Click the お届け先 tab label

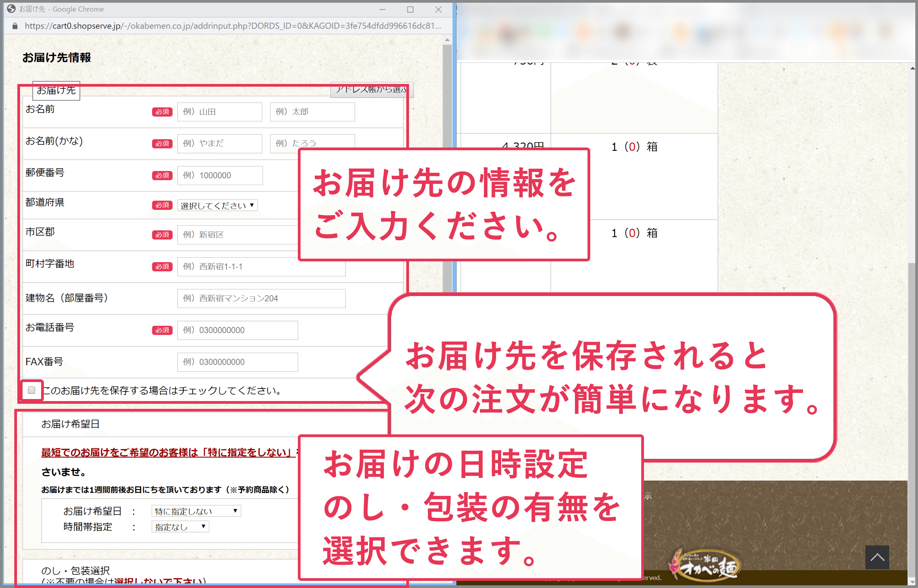click(56, 90)
